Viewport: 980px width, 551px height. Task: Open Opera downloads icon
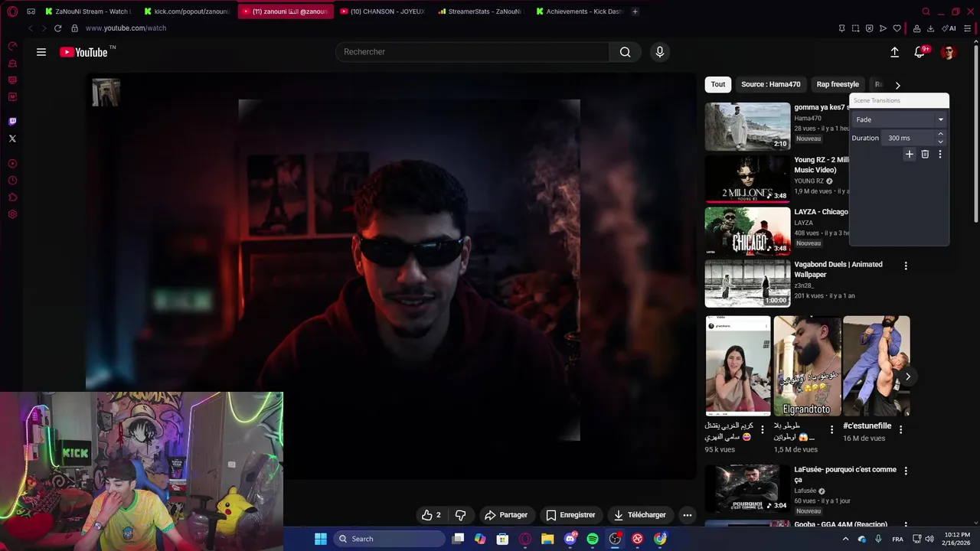930,28
